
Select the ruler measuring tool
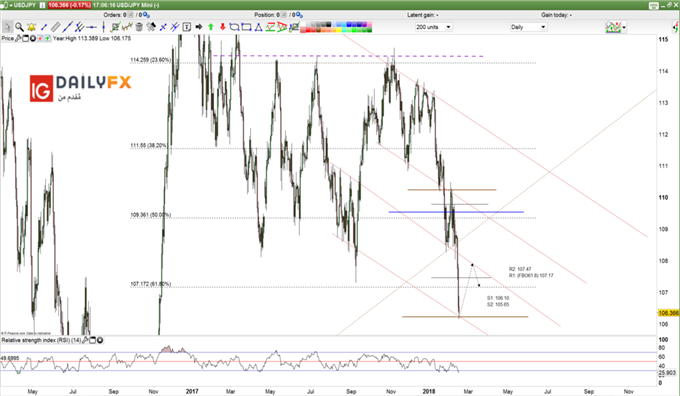pyautogui.click(x=55, y=27)
